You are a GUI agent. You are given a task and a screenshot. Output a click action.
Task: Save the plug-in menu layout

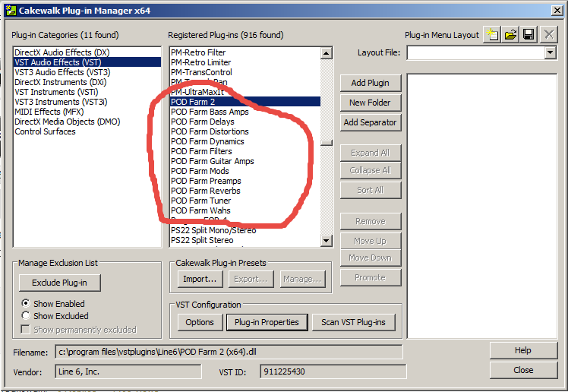[529, 34]
